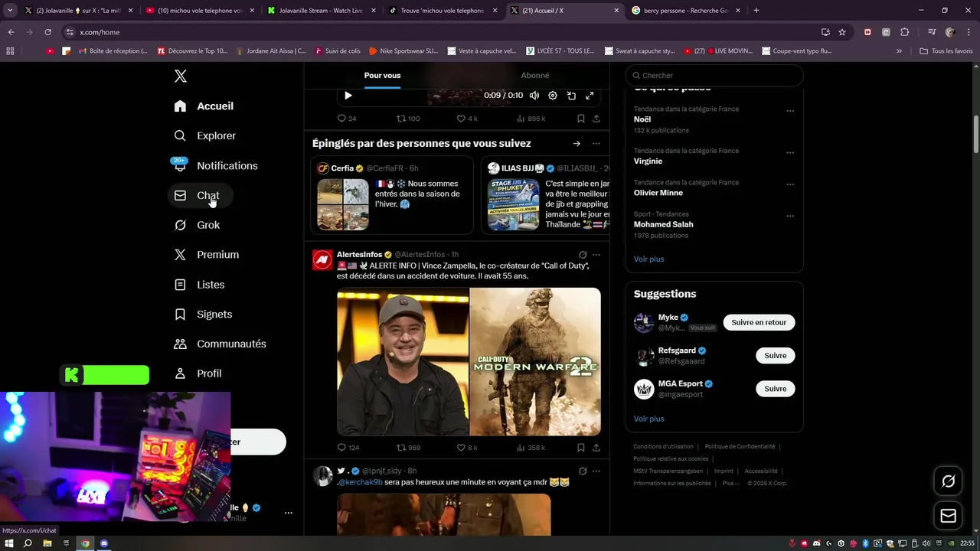This screenshot has width=980, height=551.
Task: Open the Modern Warfare 2 image
Action: click(535, 362)
